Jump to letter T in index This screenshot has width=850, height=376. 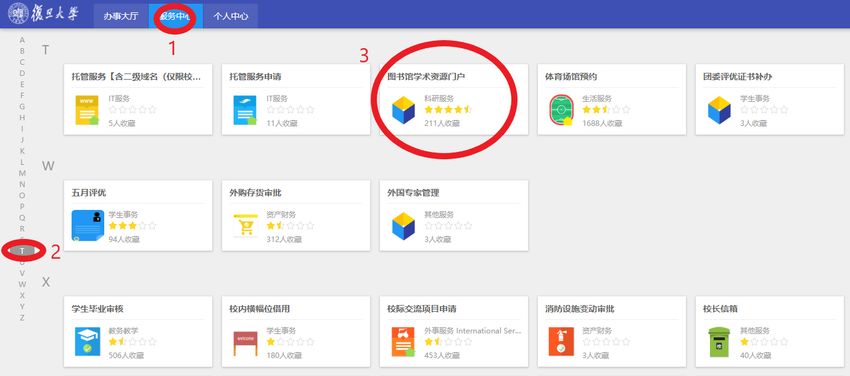(x=22, y=251)
